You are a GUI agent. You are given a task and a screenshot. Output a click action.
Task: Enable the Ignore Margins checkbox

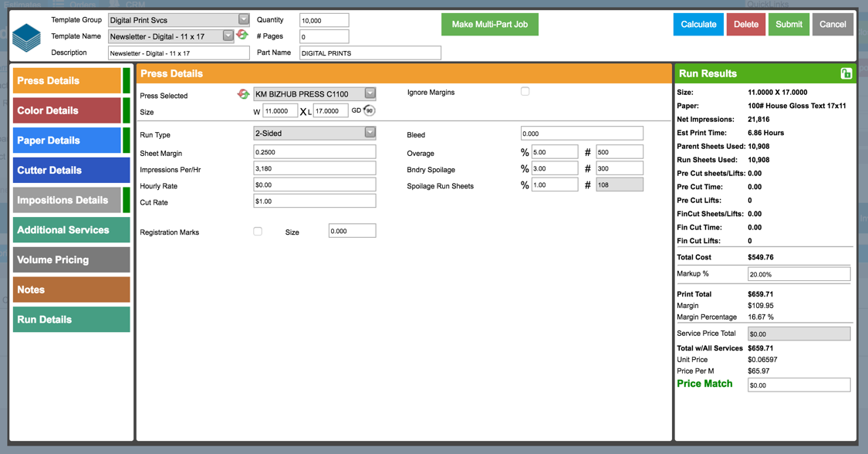click(525, 92)
